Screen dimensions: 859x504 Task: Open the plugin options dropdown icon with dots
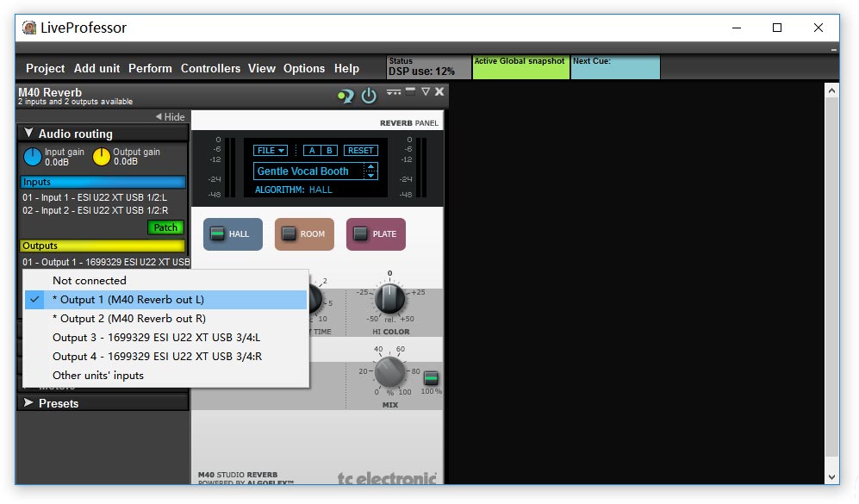click(x=394, y=92)
